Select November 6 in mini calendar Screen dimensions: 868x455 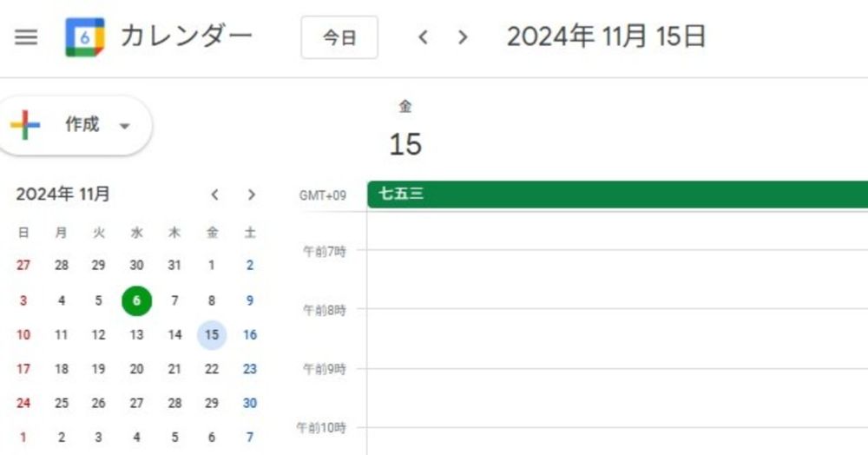click(136, 300)
